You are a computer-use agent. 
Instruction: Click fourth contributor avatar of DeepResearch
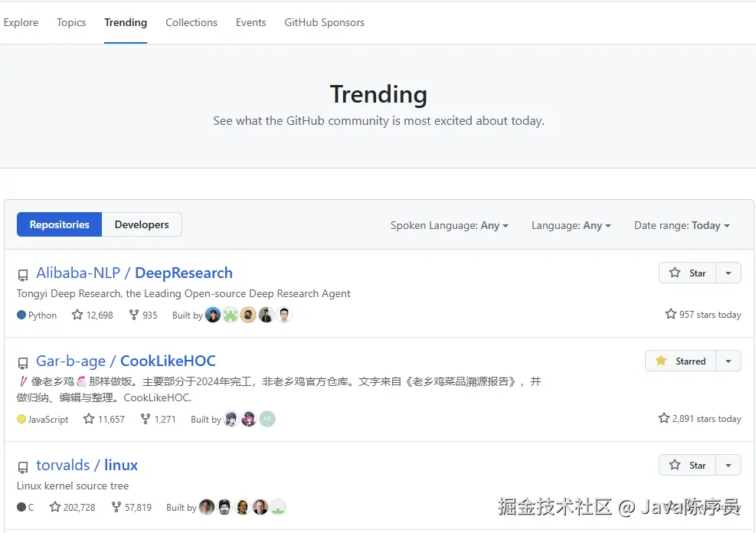point(266,316)
